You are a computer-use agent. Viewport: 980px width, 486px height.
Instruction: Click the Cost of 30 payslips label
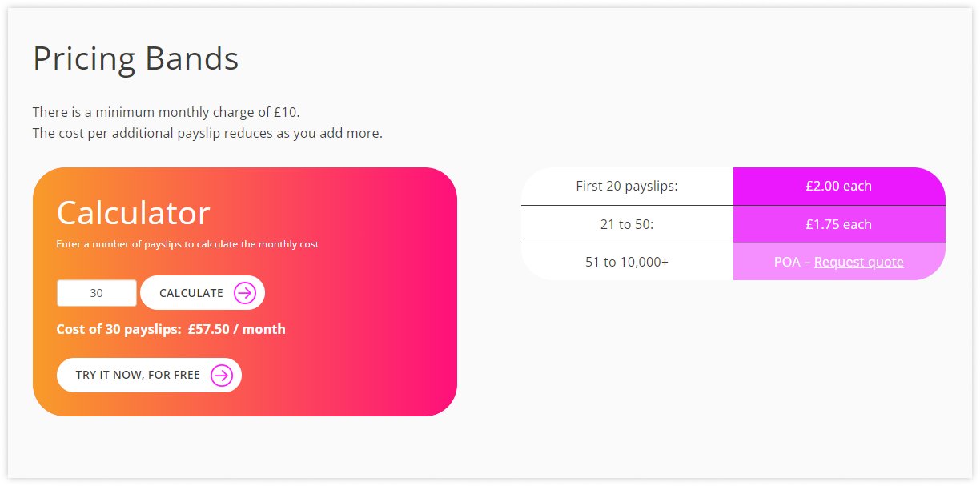119,329
